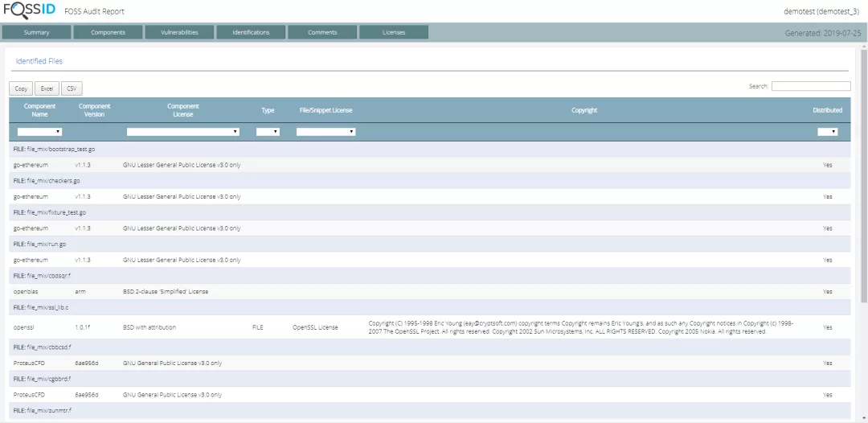
Task: Click Yes in the openblas row
Action: coord(828,291)
